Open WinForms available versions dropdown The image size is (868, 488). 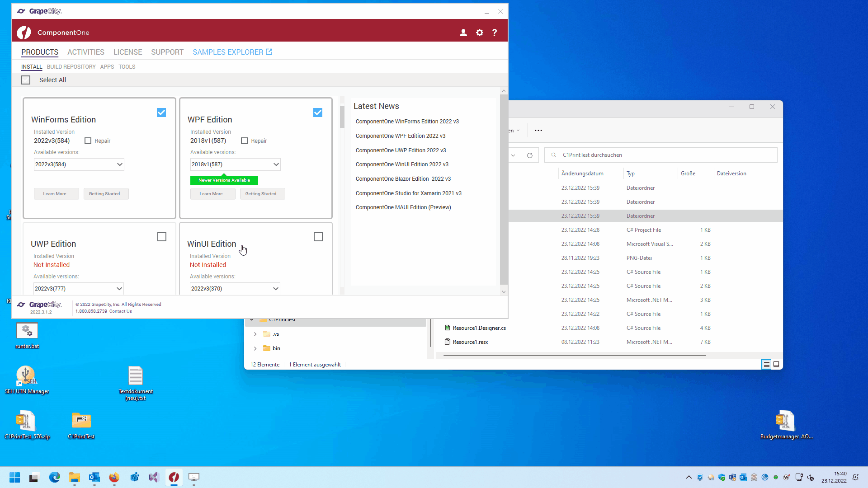point(79,164)
